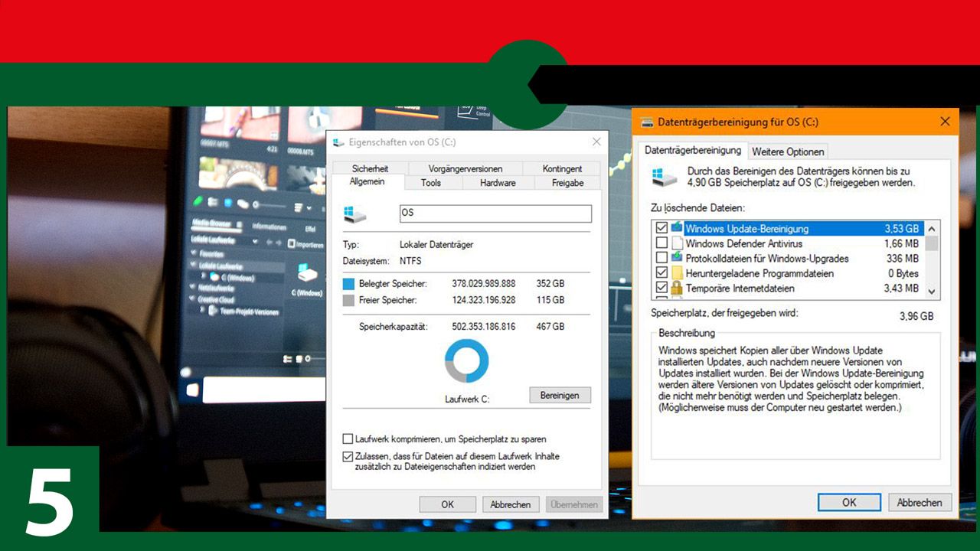Open the Lokale Laufwerke dropdown chevron
This screenshot has width=980, height=551.
(x=255, y=242)
